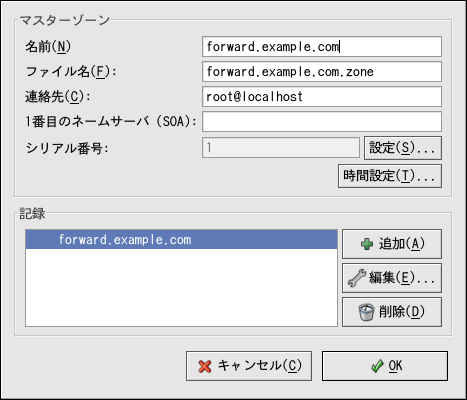467x400 pixels.
Task: Click the シリアル番号: label
Action: (x=67, y=148)
